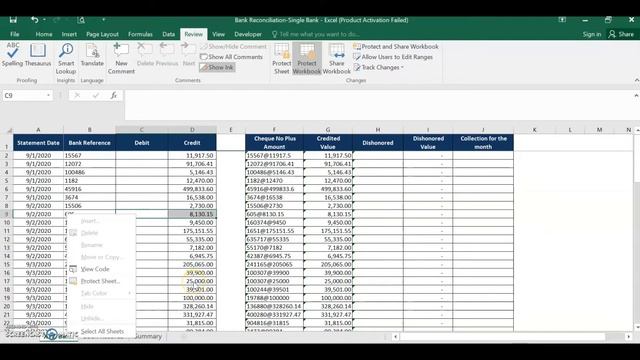The image size is (640, 360).
Task: Open the Summary sheet tab
Action: [148, 336]
